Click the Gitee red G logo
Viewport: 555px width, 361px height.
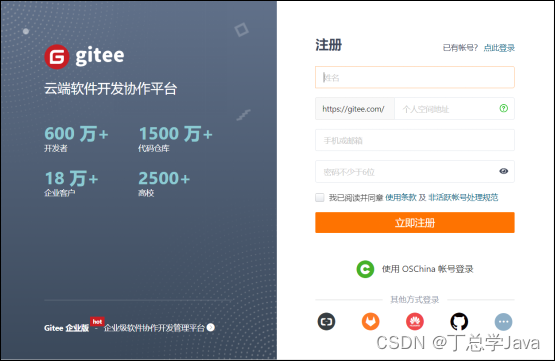point(57,57)
